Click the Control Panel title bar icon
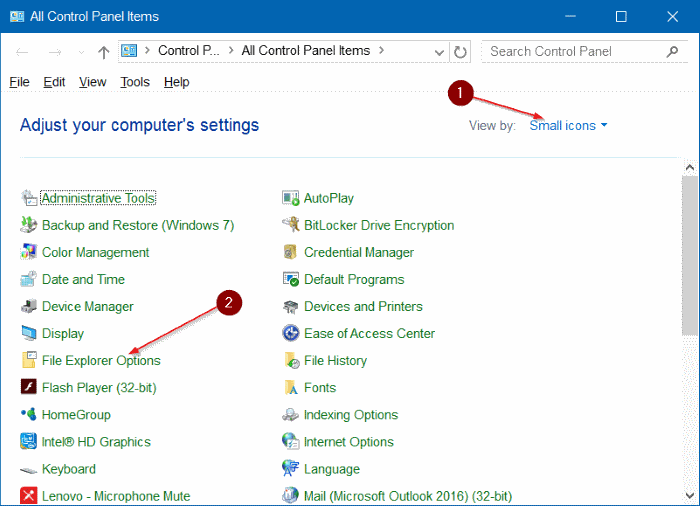The width and height of the screenshot is (700, 506). pyautogui.click(x=17, y=17)
